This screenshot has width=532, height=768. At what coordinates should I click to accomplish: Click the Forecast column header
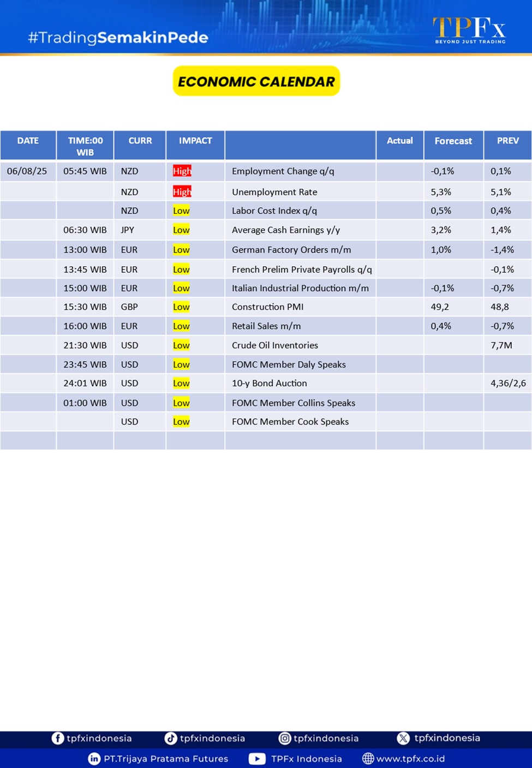tap(453, 145)
